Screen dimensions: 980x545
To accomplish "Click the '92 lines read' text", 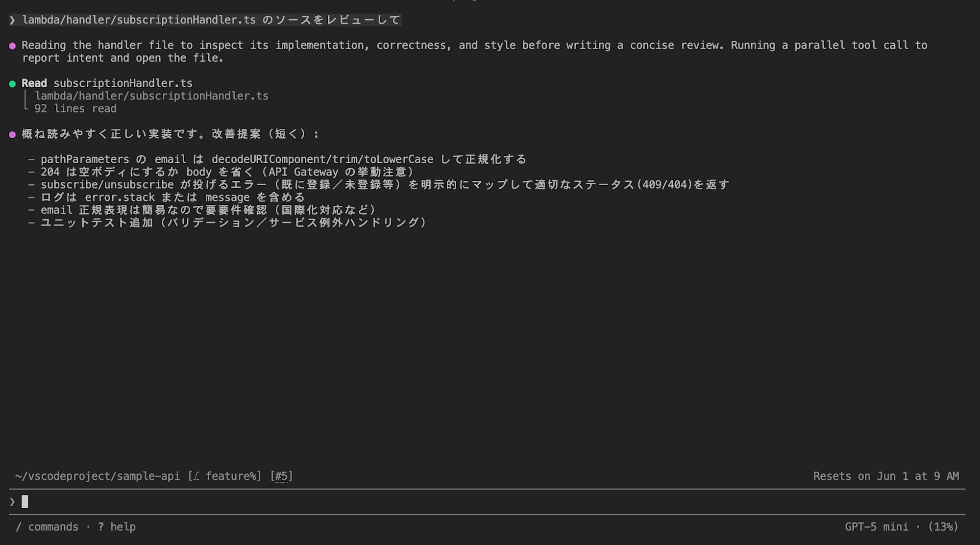I will pyautogui.click(x=75, y=109).
